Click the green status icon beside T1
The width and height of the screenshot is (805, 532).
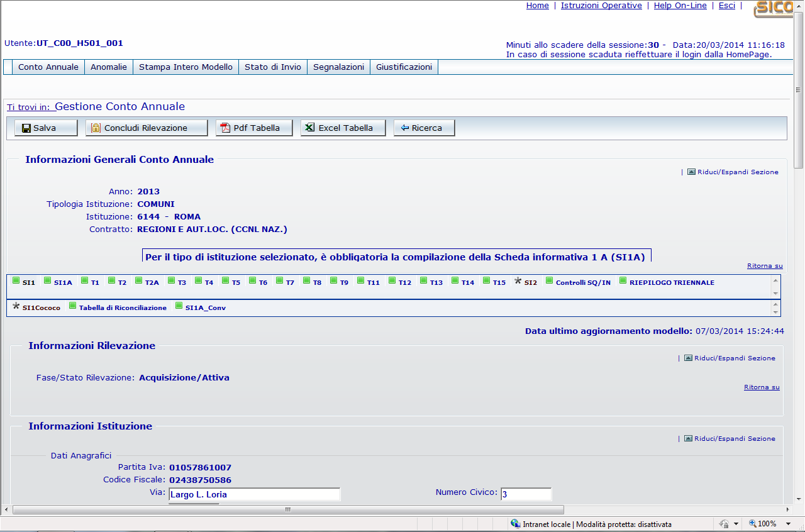point(84,280)
